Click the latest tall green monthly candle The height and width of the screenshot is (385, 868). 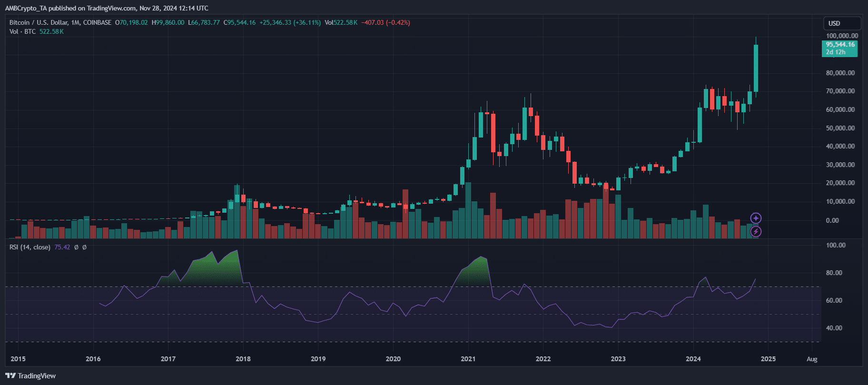[756, 68]
